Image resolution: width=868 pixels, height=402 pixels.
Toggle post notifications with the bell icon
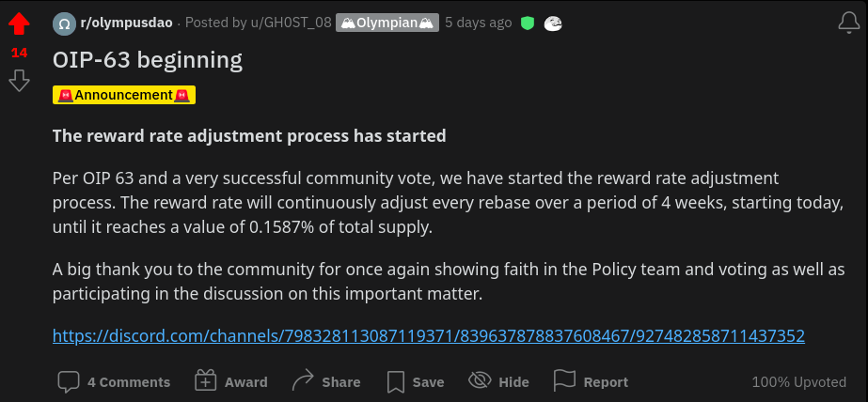pos(848,23)
